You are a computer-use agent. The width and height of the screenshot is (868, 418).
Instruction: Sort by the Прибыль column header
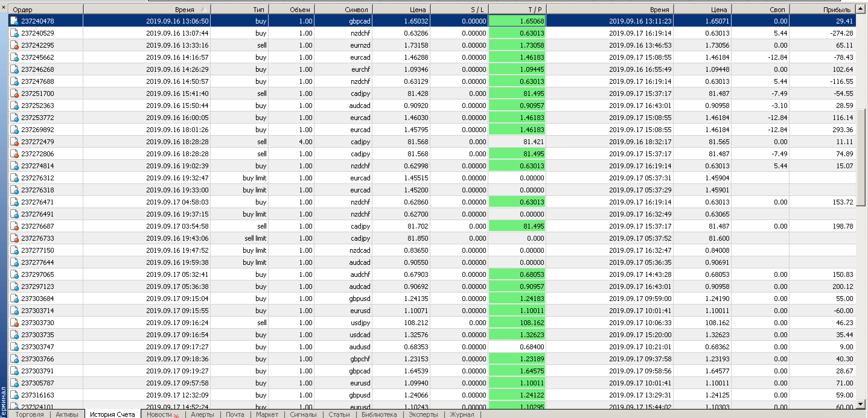point(822,9)
